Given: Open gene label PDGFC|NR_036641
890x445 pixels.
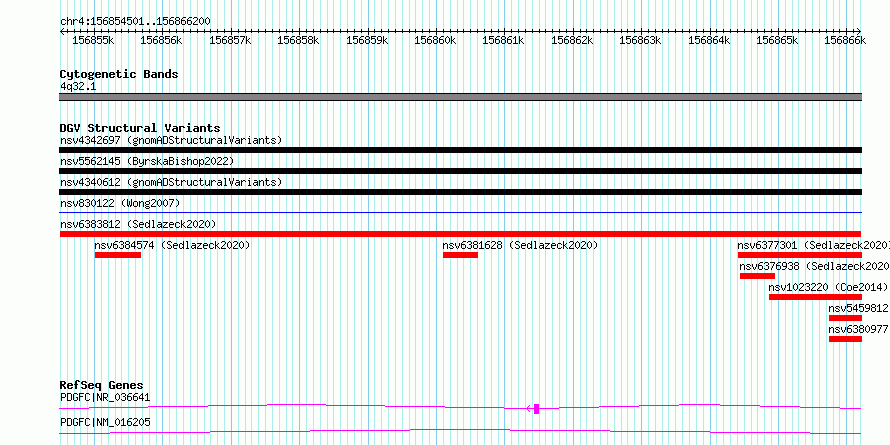Looking at the screenshot, I should click(105, 397).
